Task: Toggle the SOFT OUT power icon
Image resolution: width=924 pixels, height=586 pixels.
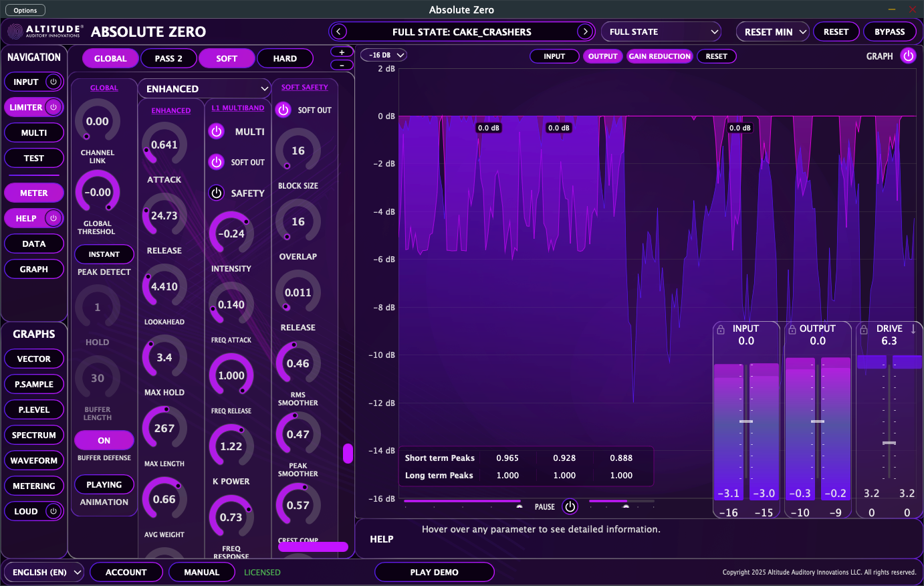Action: coord(215,162)
